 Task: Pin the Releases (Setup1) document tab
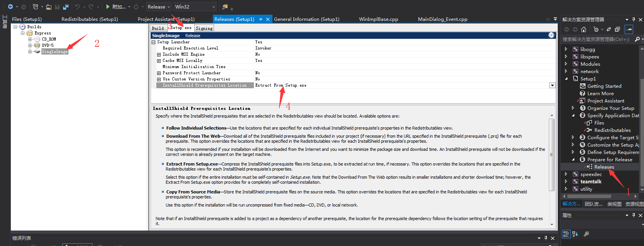pos(261,19)
